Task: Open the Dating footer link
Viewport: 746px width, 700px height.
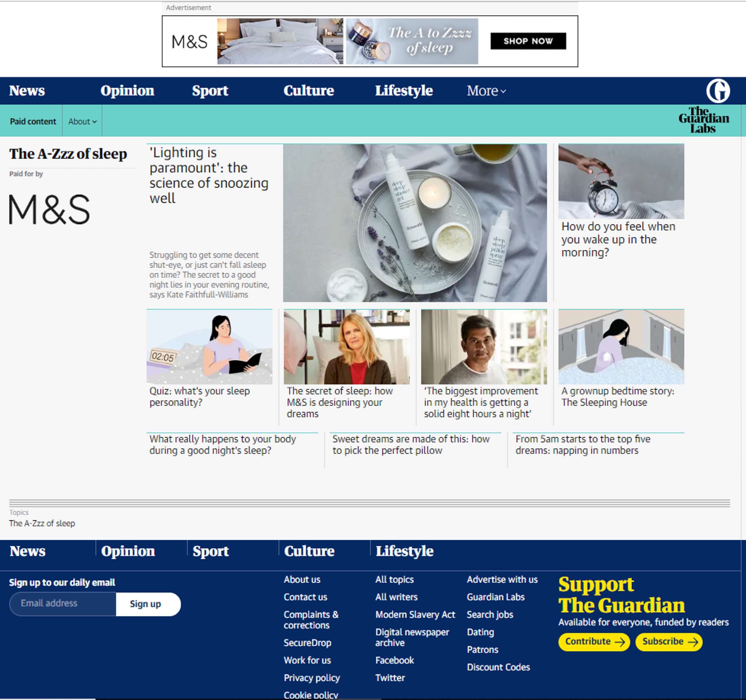Action: [480, 632]
